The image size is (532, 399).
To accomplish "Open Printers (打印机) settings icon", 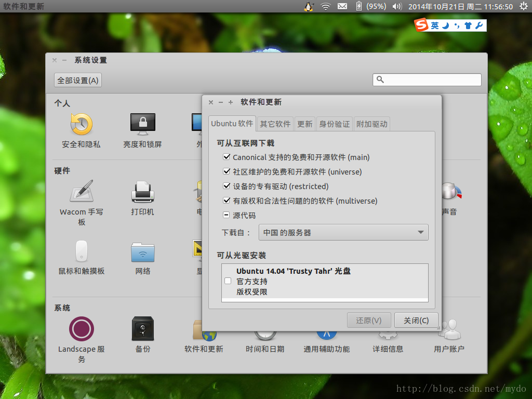I will pos(142,192).
